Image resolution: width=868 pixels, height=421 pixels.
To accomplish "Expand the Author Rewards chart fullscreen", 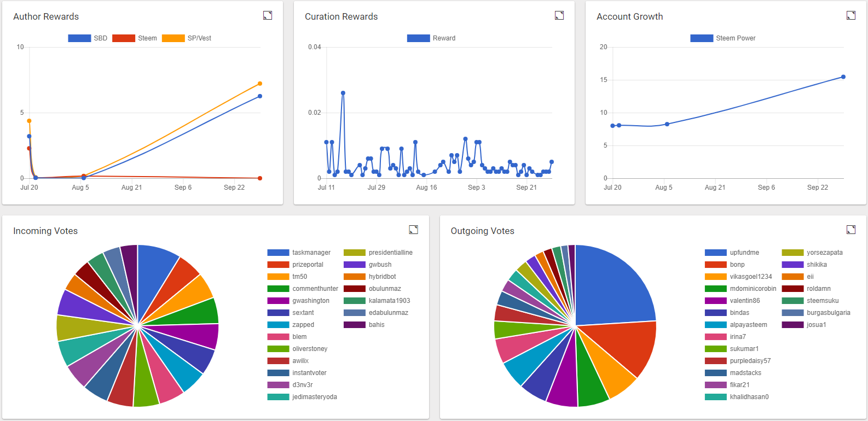I will [x=268, y=15].
